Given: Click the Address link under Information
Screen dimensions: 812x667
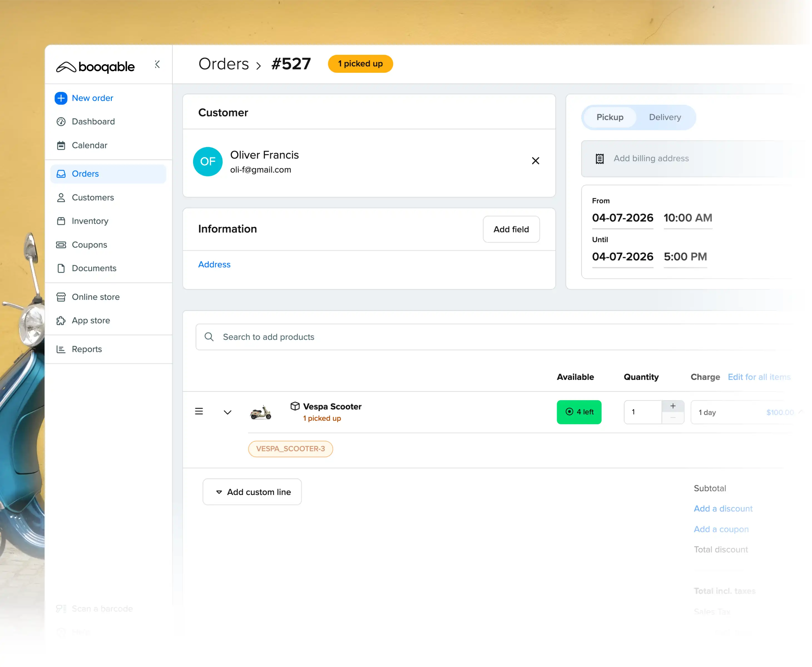Looking at the screenshot, I should coord(214,265).
